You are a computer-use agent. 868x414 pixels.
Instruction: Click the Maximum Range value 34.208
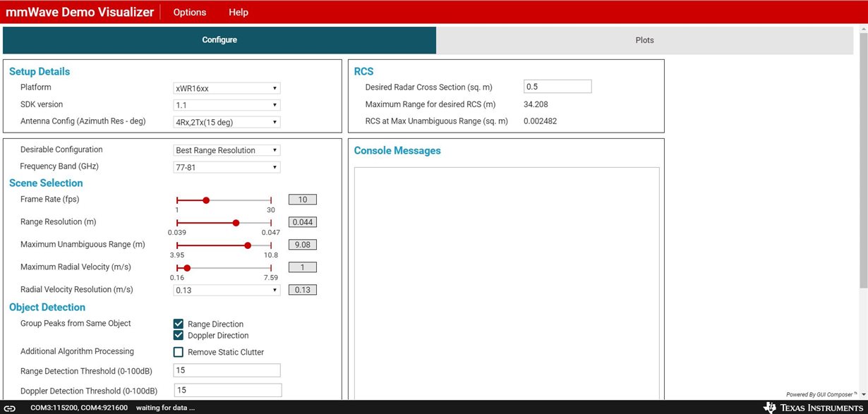[536, 104]
